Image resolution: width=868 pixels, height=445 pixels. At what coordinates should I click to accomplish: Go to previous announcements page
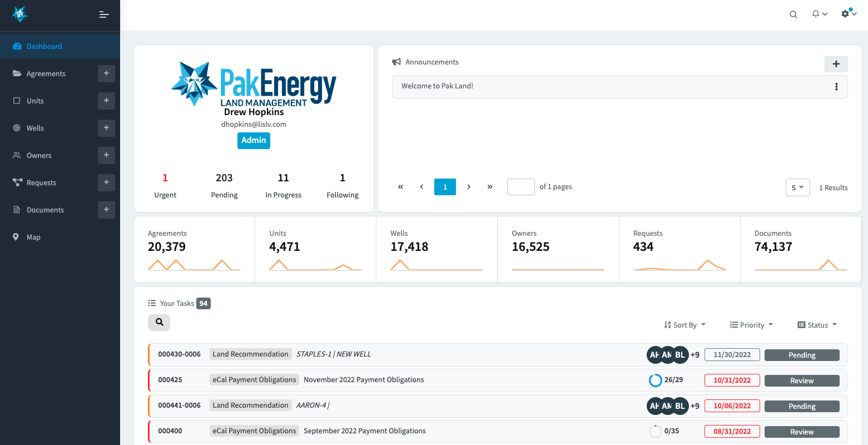coord(421,187)
